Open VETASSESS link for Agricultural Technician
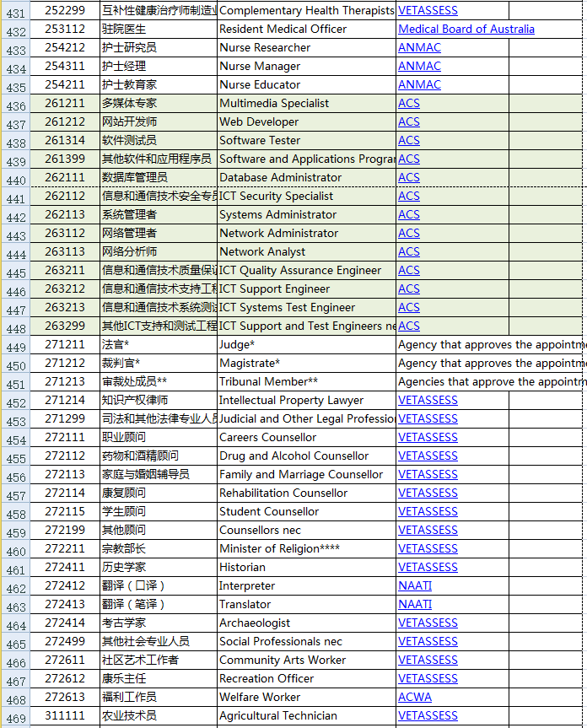Viewport: 587px width, 728px height. (x=428, y=716)
